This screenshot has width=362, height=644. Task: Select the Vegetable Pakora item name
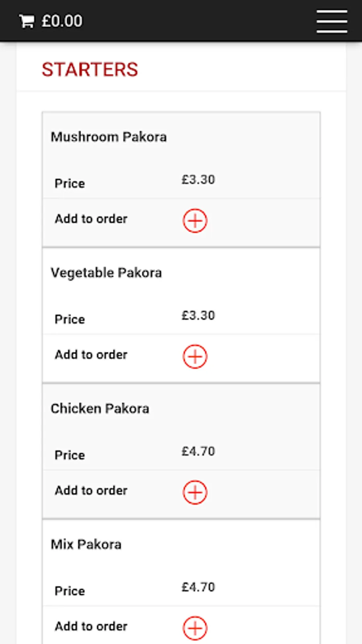tap(106, 273)
